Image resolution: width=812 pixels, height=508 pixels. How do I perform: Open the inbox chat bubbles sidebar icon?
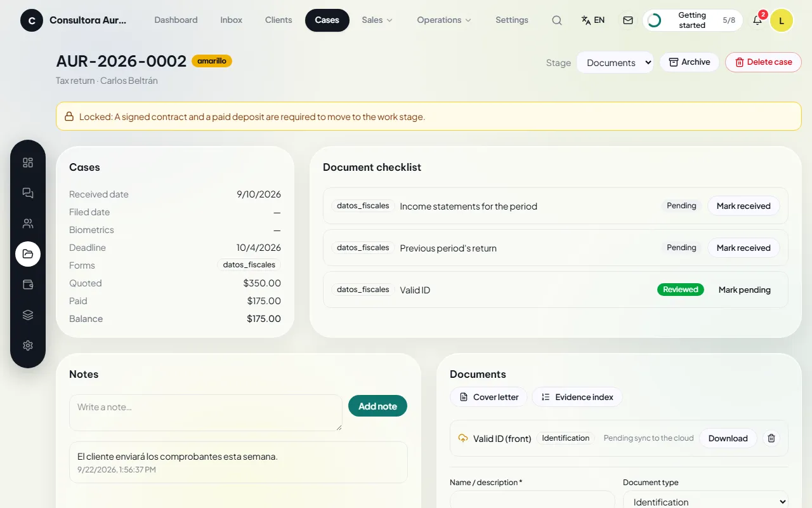click(28, 193)
